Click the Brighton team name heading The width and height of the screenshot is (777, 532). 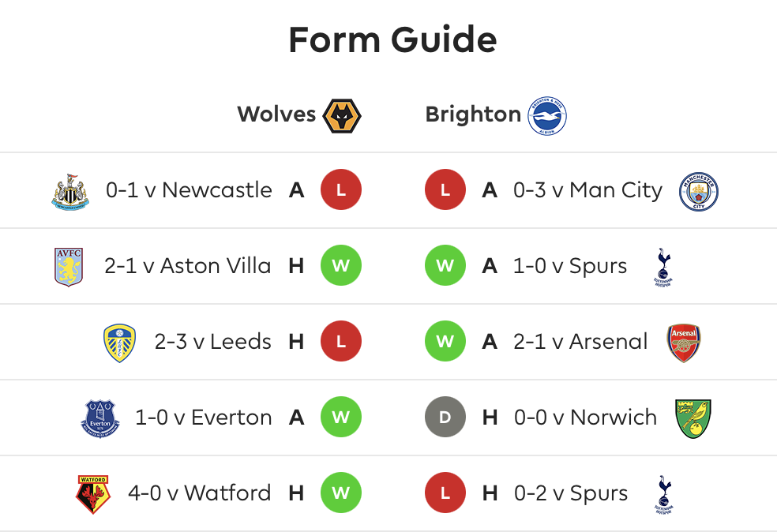click(x=473, y=114)
